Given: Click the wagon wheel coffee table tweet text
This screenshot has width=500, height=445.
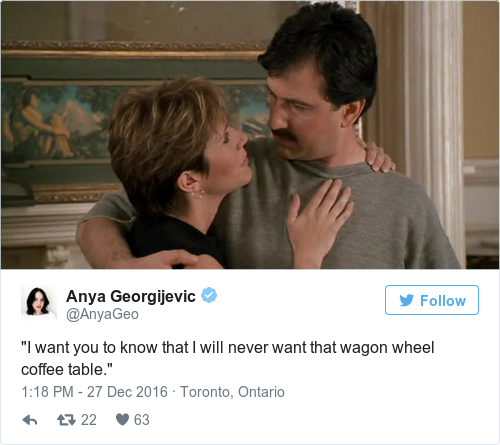Looking at the screenshot, I should (228, 359).
